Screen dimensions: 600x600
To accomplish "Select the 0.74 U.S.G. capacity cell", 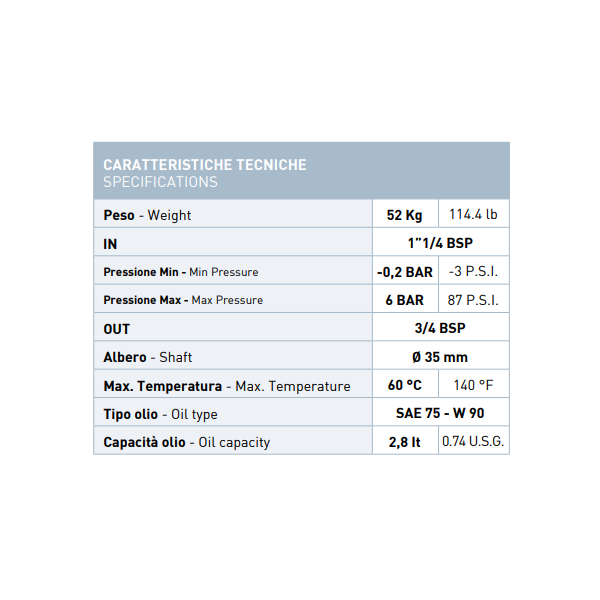I will pyautogui.click(x=474, y=442).
